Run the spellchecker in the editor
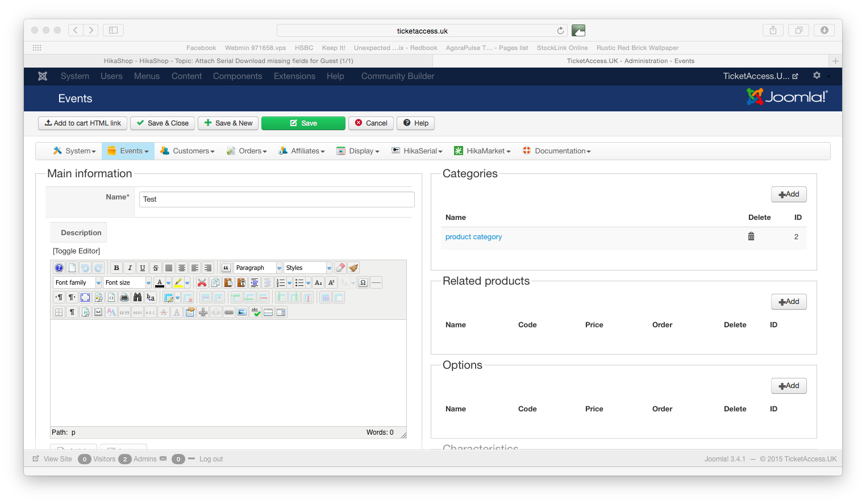Viewport: 866px width, 504px height. [x=255, y=312]
